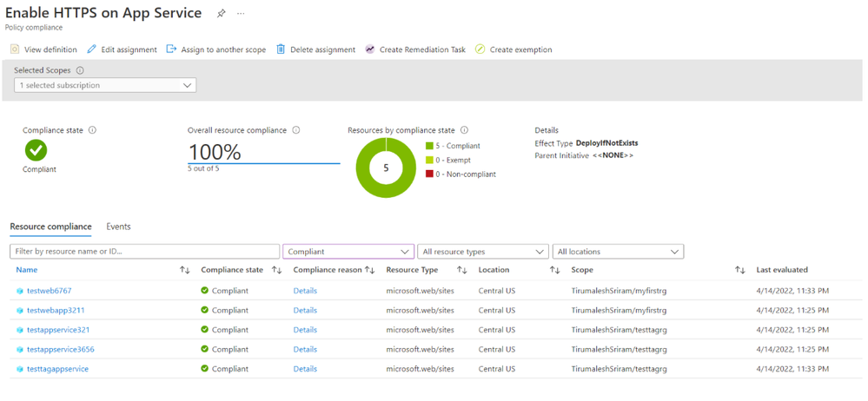Click the '5 out of 5' text
Image resolution: width=868 pixels, height=401 pixels.
coord(203,168)
